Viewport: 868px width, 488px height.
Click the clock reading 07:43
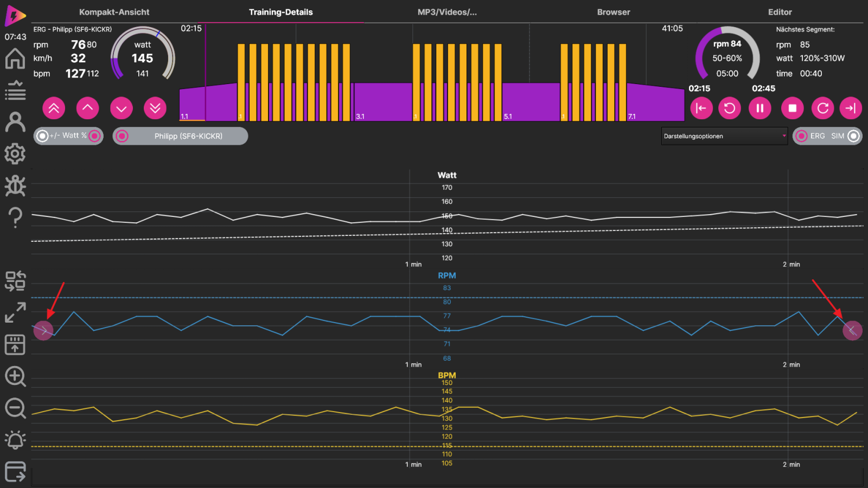click(x=15, y=37)
